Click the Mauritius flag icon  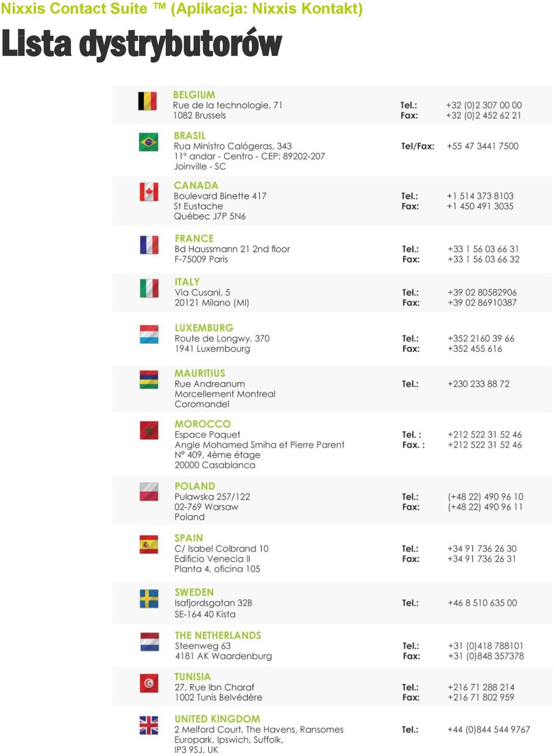[149, 380]
